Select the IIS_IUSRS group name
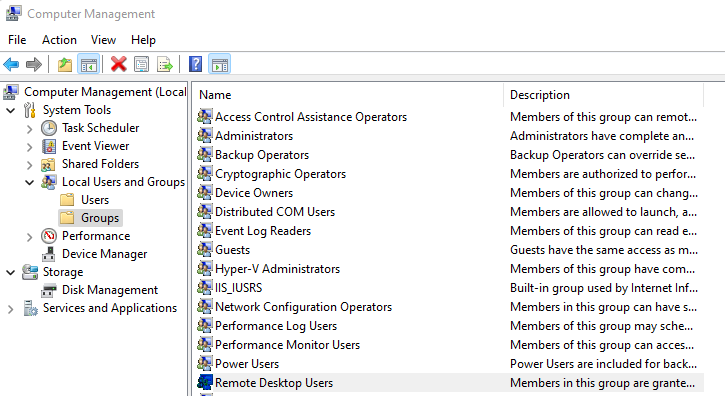This screenshot has width=725, height=396. click(x=239, y=288)
